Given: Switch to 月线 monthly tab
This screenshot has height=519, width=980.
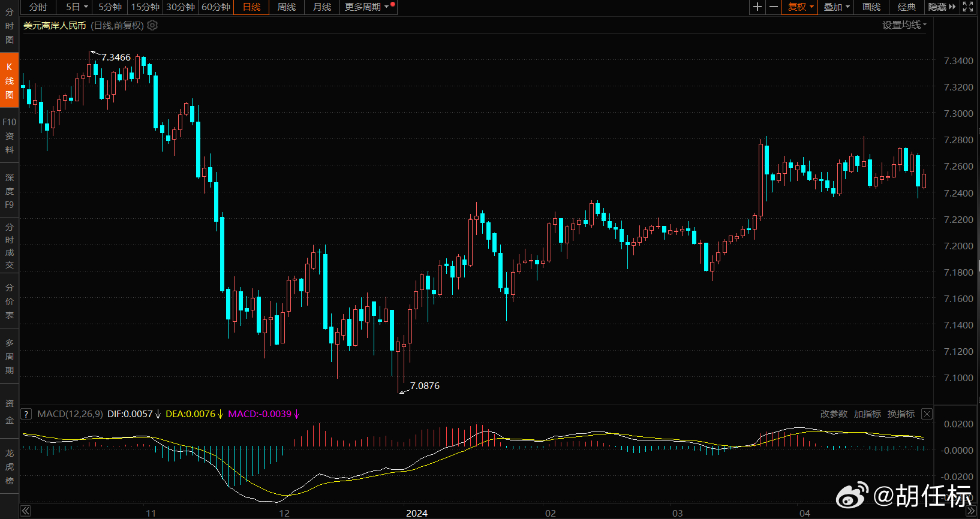Looking at the screenshot, I should (x=322, y=7).
